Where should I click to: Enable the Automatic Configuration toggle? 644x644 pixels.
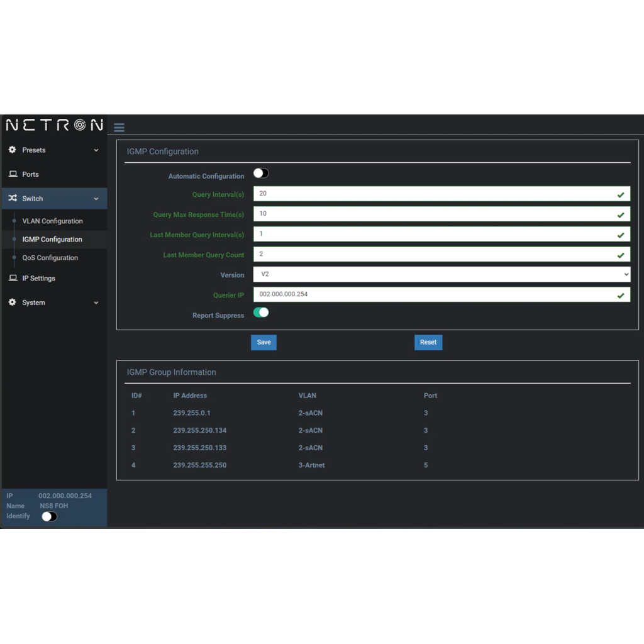[x=261, y=174]
